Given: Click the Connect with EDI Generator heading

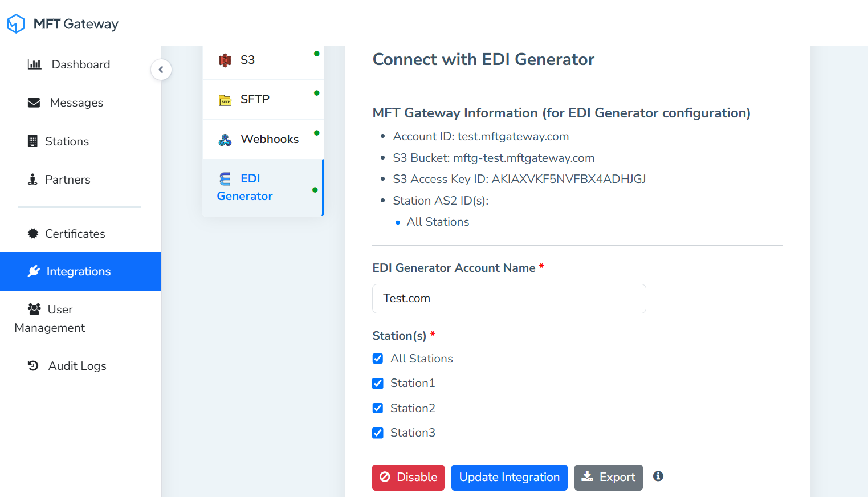Looking at the screenshot, I should pyautogui.click(x=483, y=59).
